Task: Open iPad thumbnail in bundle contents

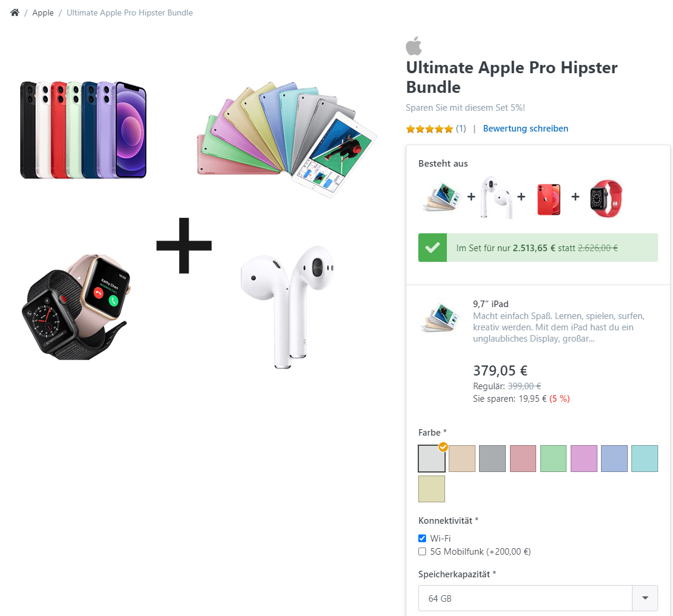Action: click(x=441, y=197)
